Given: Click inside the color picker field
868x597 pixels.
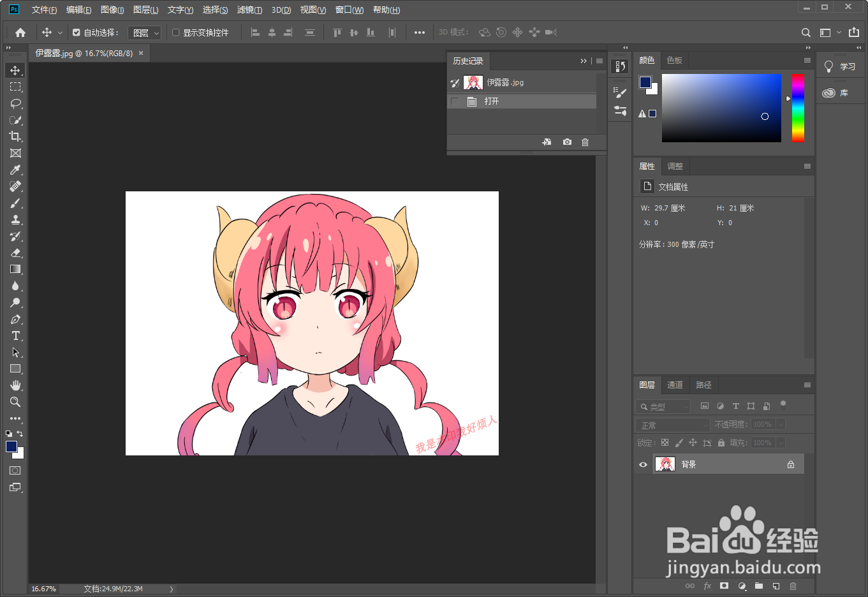Looking at the screenshot, I should click(x=721, y=108).
